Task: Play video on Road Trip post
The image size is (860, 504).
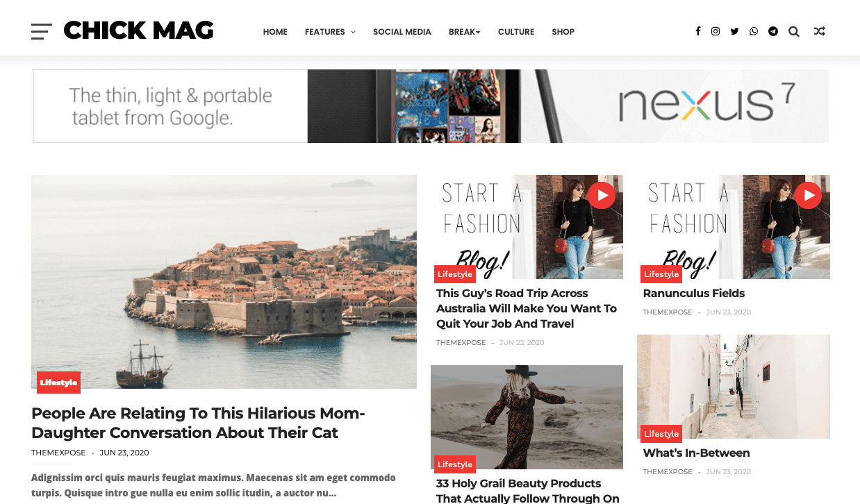Action: (602, 195)
